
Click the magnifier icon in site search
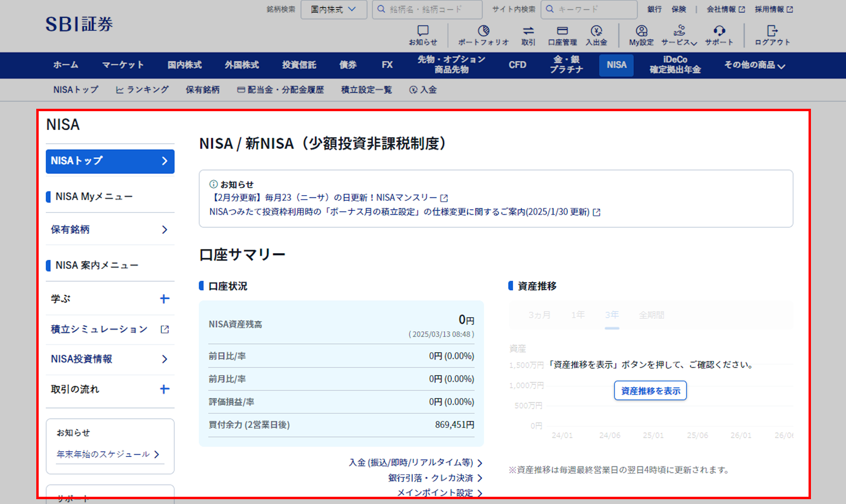[550, 10]
